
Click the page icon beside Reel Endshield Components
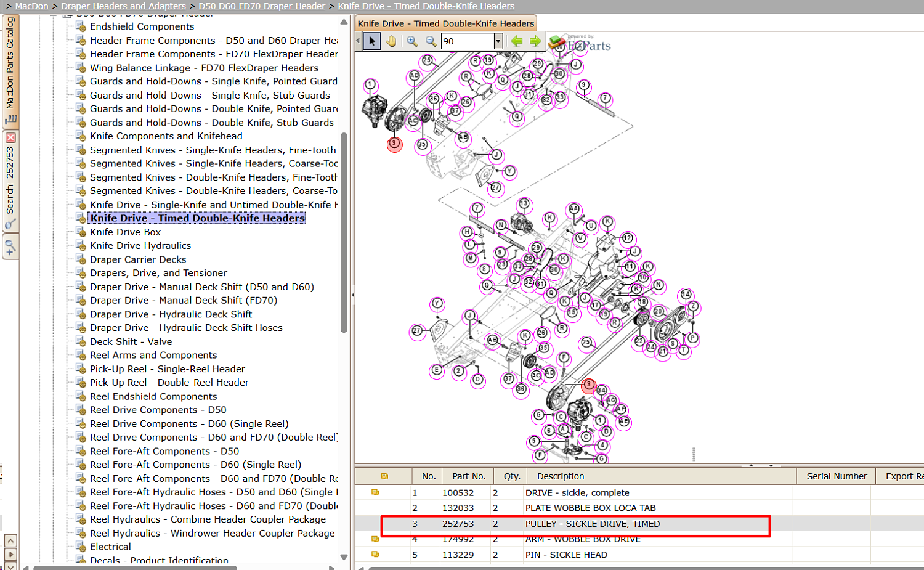[x=80, y=397]
